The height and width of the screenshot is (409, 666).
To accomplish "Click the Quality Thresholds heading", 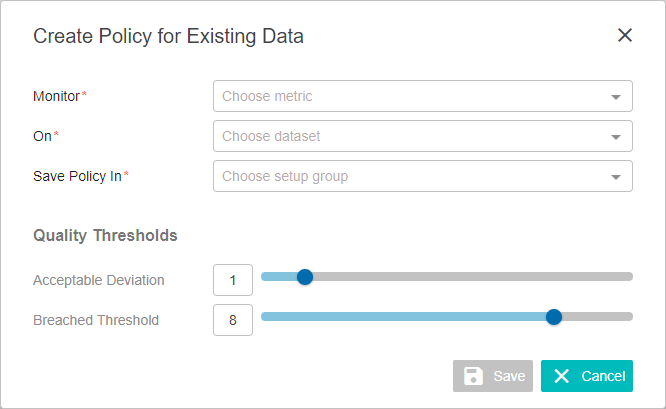I will pyautogui.click(x=105, y=235).
